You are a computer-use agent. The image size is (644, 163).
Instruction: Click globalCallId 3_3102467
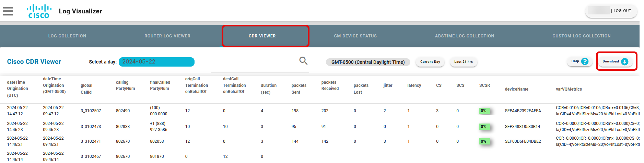[x=91, y=156]
